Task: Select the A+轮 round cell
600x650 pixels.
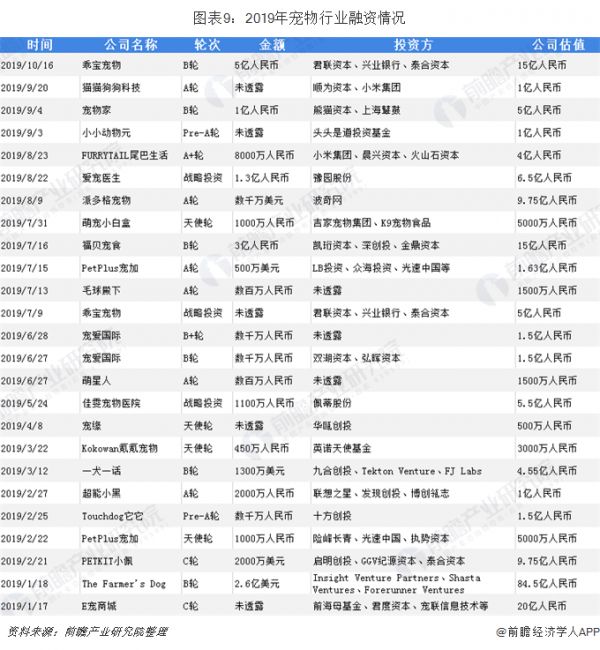Action: click(193, 155)
